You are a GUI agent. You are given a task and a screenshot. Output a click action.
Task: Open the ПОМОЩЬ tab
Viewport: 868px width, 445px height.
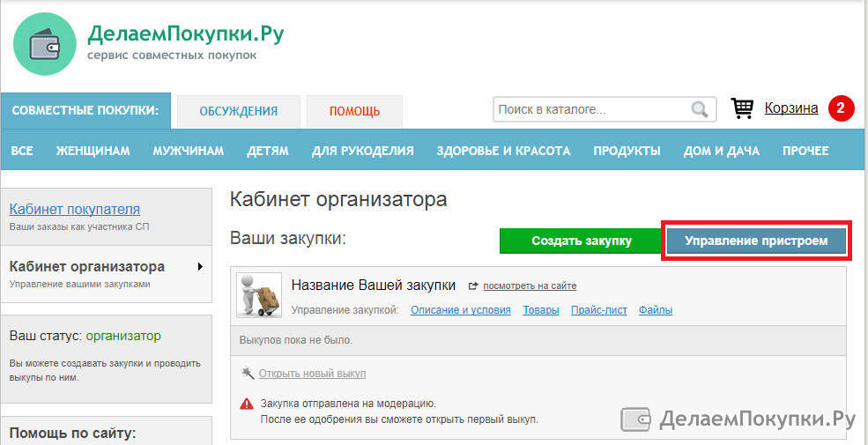point(355,111)
